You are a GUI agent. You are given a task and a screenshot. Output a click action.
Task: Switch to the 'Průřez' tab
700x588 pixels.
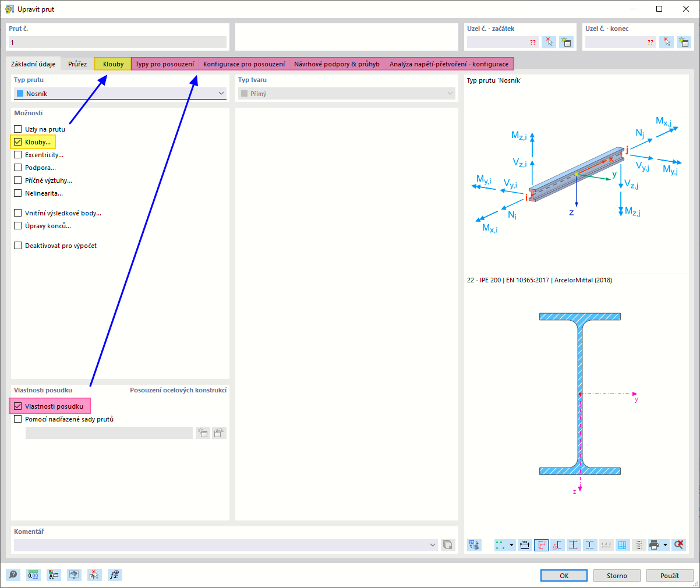coord(77,64)
